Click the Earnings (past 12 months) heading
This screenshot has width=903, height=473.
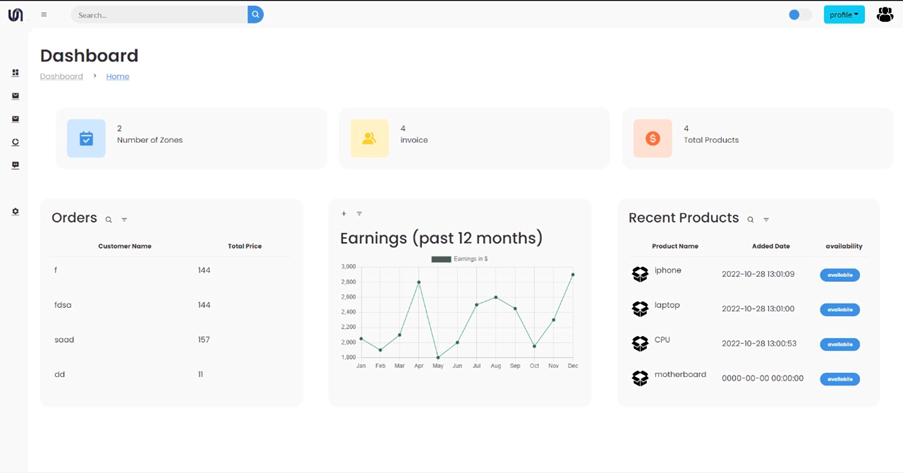click(x=441, y=239)
